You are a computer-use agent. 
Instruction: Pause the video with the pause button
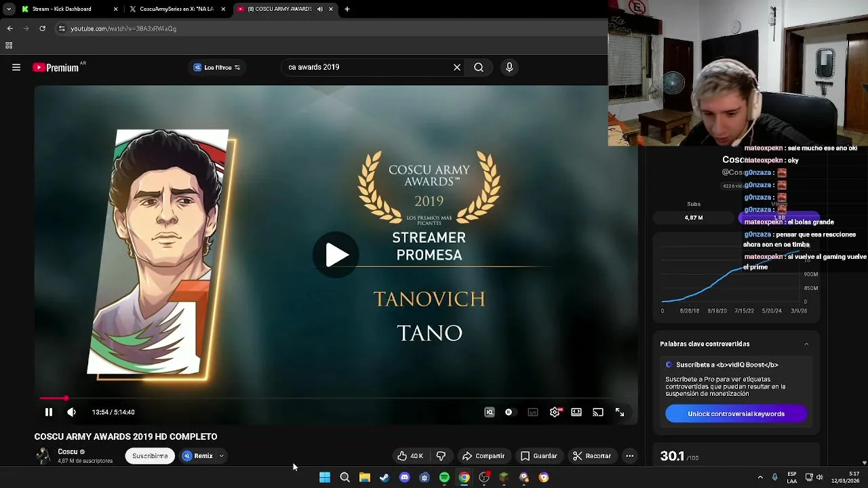click(x=49, y=412)
